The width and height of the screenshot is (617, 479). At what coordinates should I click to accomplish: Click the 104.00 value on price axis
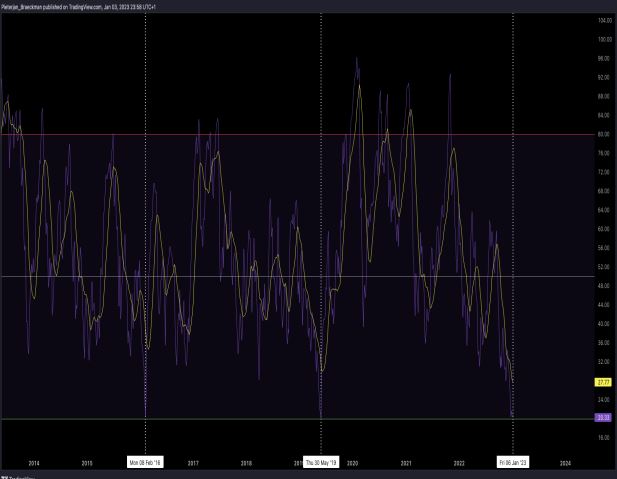pos(603,21)
